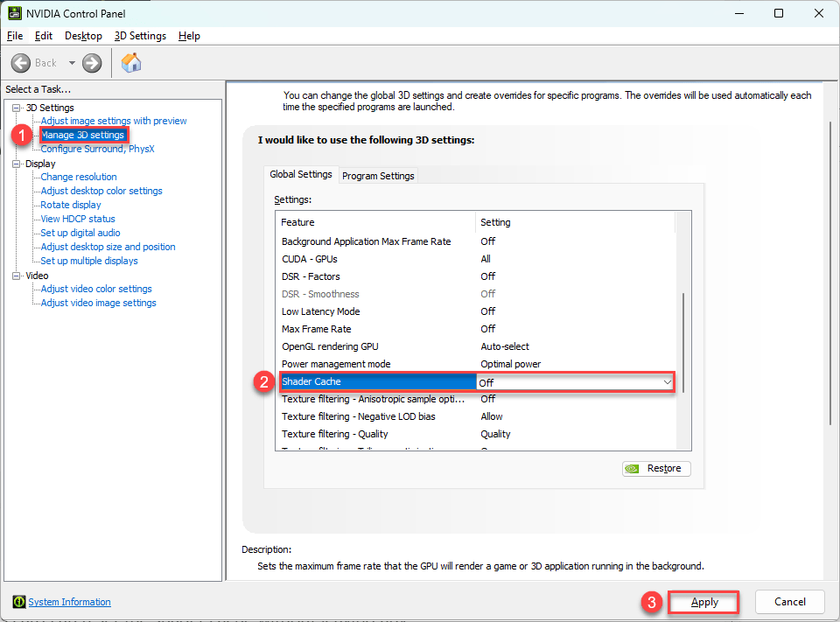
Task: Click the System Information icon
Action: coord(18,602)
